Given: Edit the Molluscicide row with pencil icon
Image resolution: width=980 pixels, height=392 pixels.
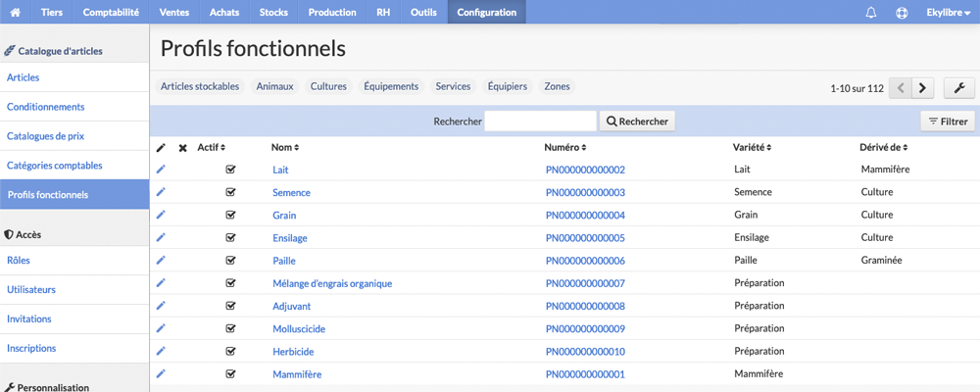Looking at the screenshot, I should tap(161, 328).
